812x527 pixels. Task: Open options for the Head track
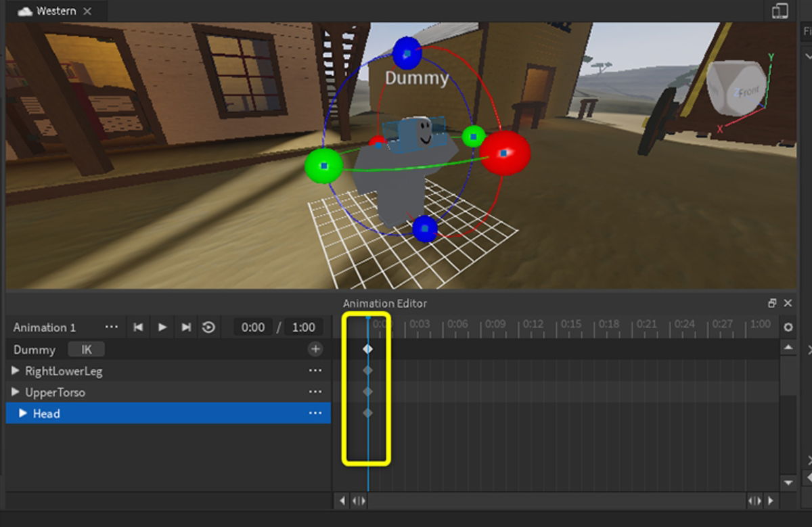pos(315,413)
